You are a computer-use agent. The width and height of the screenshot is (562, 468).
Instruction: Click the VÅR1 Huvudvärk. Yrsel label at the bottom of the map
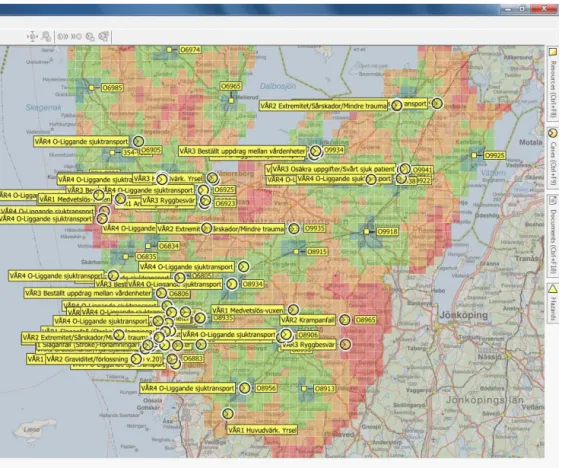pos(262,430)
